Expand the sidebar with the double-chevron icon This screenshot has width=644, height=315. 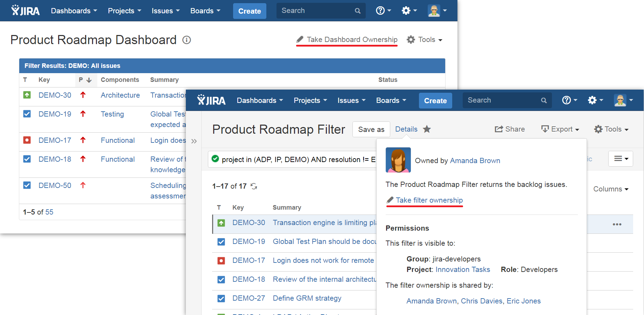(x=194, y=141)
